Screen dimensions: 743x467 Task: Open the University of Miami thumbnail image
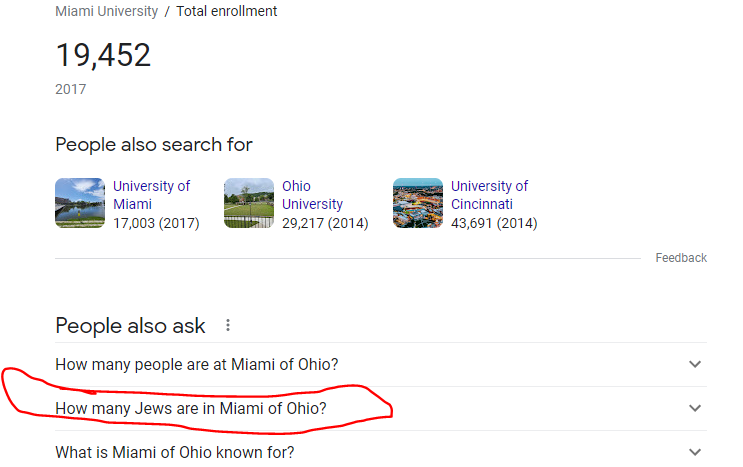[80, 203]
